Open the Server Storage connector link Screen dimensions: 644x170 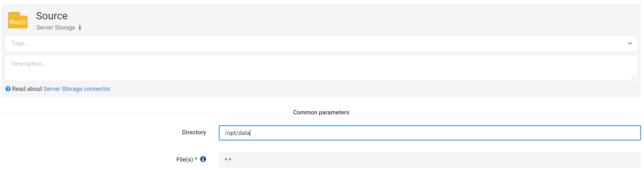77,89
